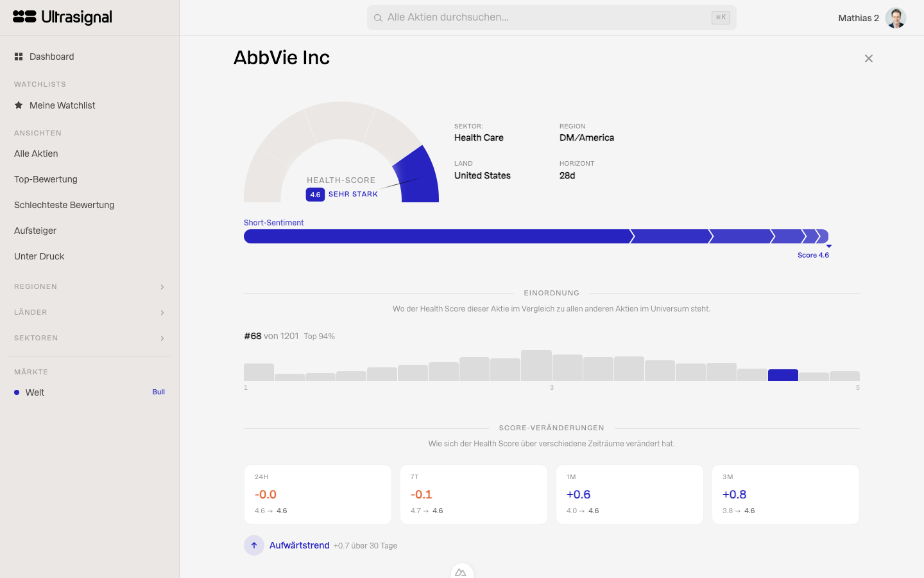The image size is (924, 578).
Task: Click the ⌘K shortcut badge
Action: pyautogui.click(x=721, y=18)
